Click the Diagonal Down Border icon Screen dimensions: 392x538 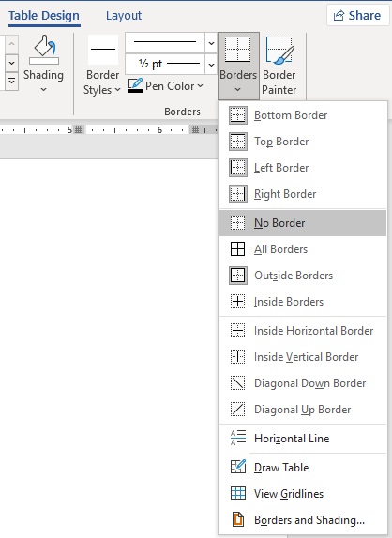coord(237,383)
